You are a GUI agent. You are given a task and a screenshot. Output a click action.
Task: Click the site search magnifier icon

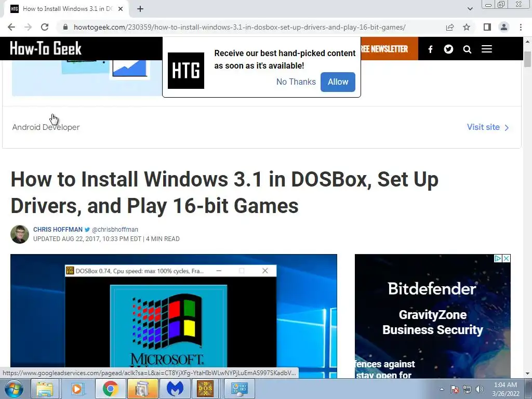467,49
